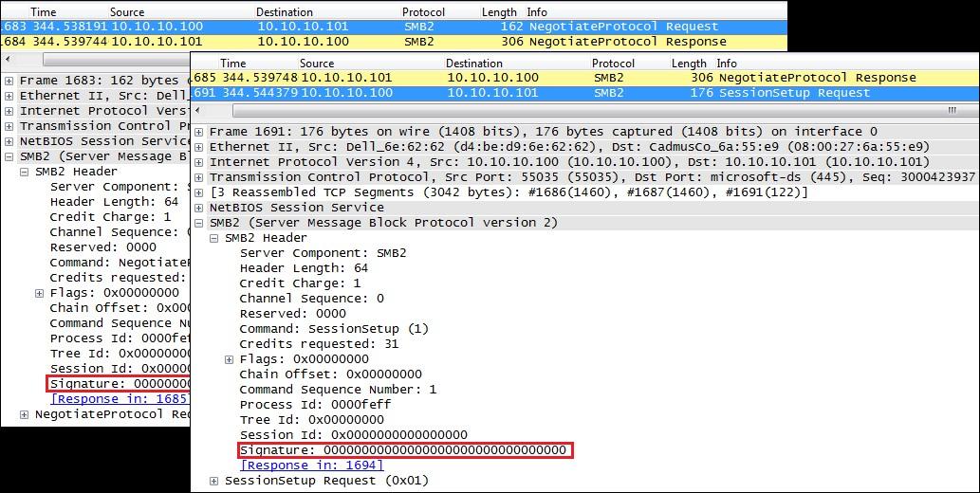Sort by Protocol column in back window

[424, 12]
